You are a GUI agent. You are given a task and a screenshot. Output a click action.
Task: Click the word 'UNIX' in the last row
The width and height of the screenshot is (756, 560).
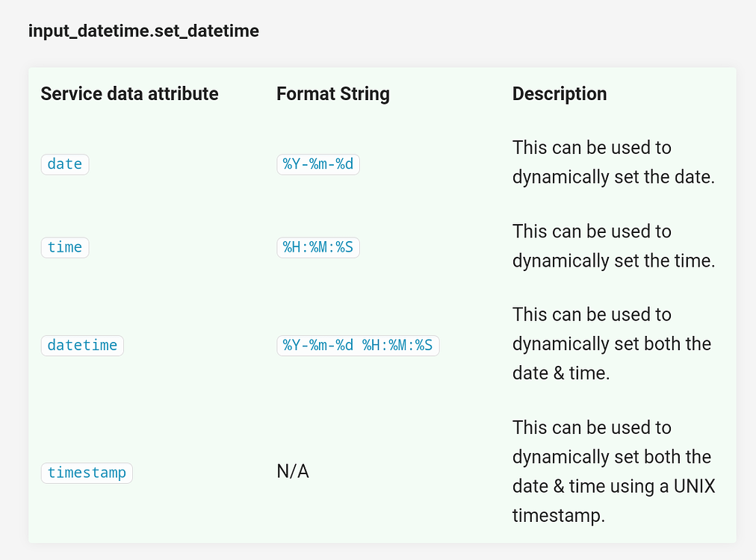point(694,486)
